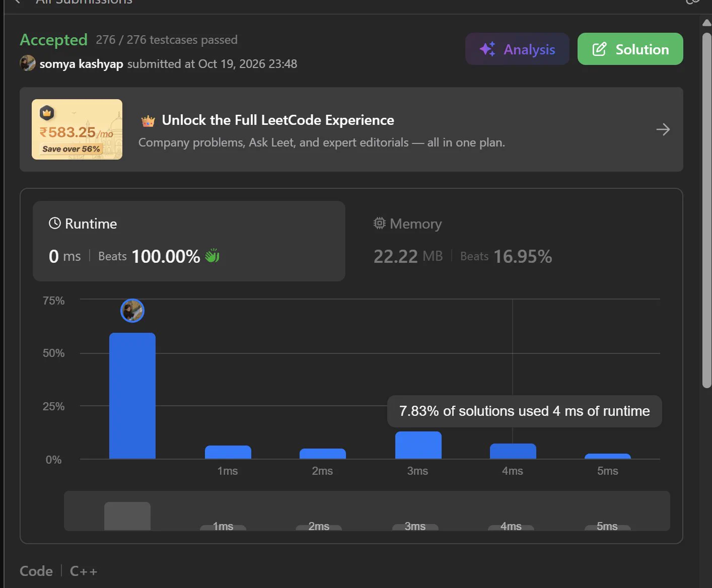The image size is (712, 588).
Task: Select the 5ms bar in the main chart
Action: [608, 456]
